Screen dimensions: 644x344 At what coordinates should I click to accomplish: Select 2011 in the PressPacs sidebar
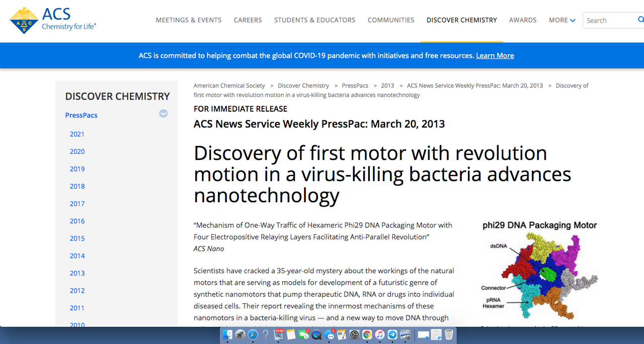77,308
